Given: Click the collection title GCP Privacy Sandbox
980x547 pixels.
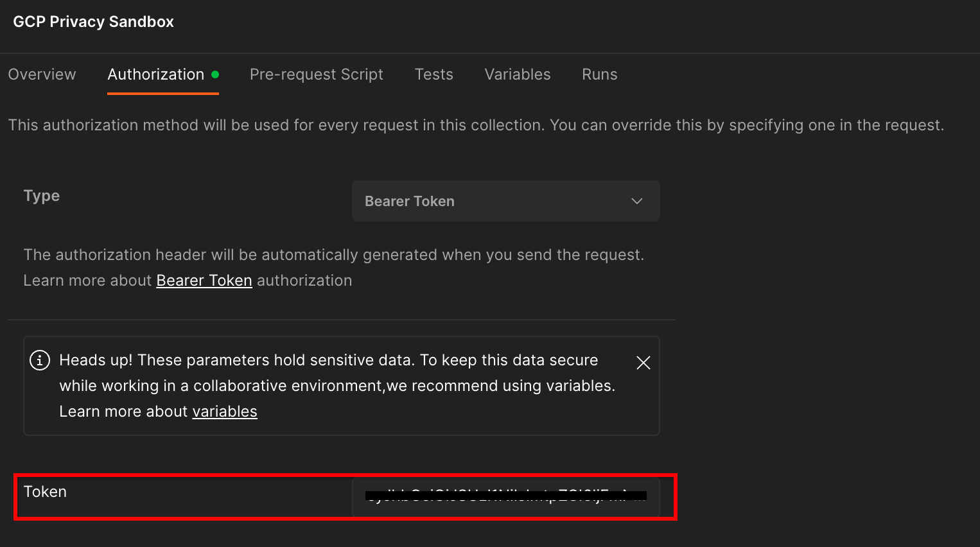Looking at the screenshot, I should coord(92,21).
